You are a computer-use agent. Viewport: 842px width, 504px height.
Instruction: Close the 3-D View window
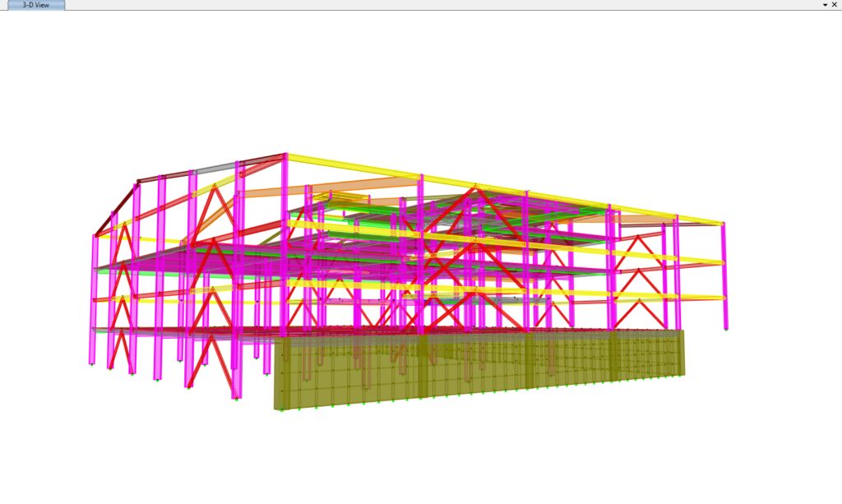click(x=835, y=5)
